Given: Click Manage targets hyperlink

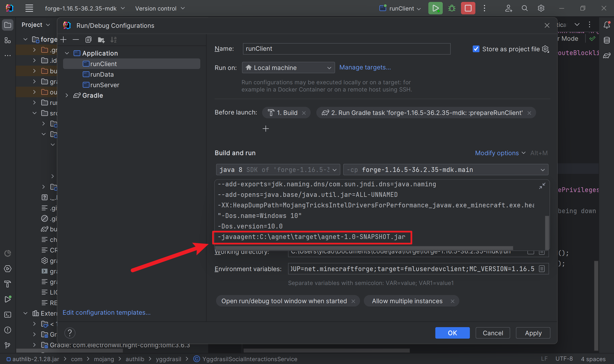Looking at the screenshot, I should tap(365, 67).
